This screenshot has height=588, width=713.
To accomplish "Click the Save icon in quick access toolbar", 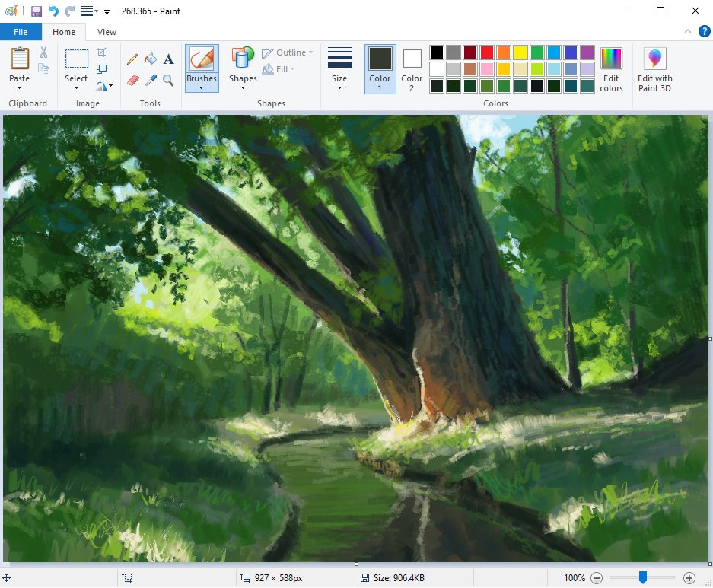I will (x=37, y=11).
